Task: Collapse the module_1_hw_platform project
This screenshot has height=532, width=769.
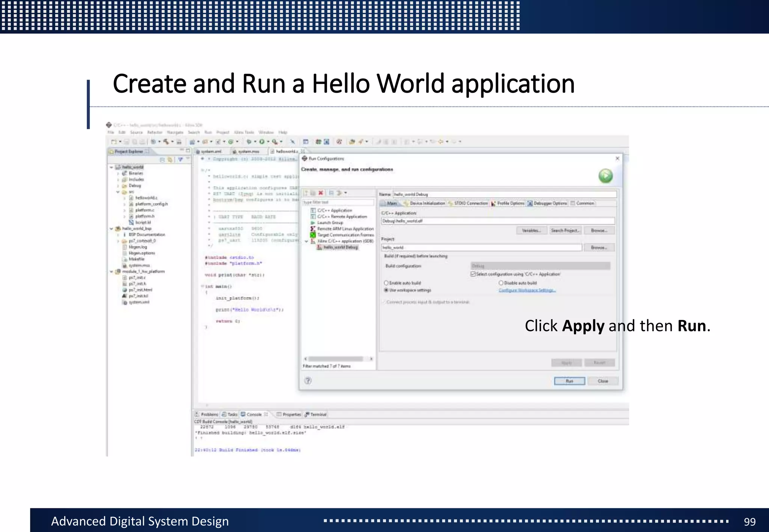Action: coord(112,271)
